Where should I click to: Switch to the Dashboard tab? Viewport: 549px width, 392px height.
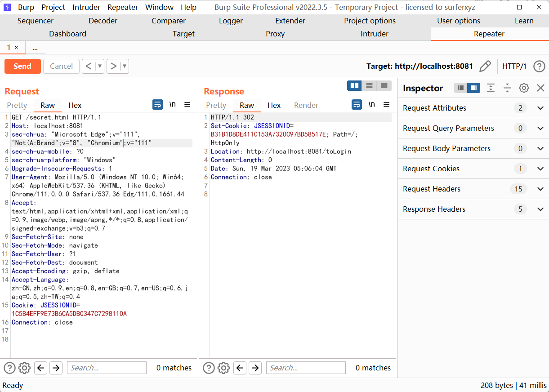point(67,34)
